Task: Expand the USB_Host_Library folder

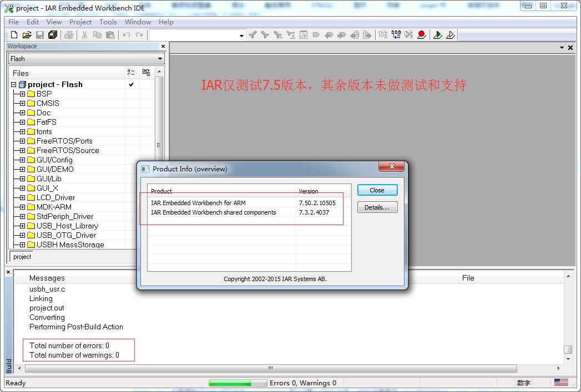Action: point(22,226)
